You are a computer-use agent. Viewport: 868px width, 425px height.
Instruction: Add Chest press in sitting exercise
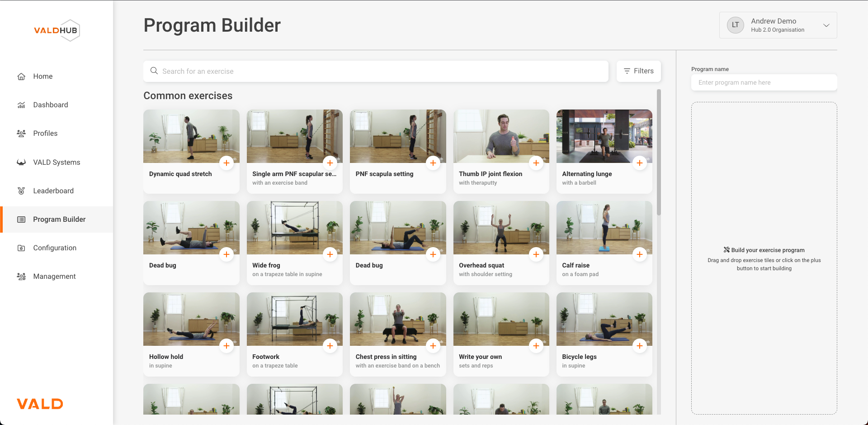pos(433,346)
